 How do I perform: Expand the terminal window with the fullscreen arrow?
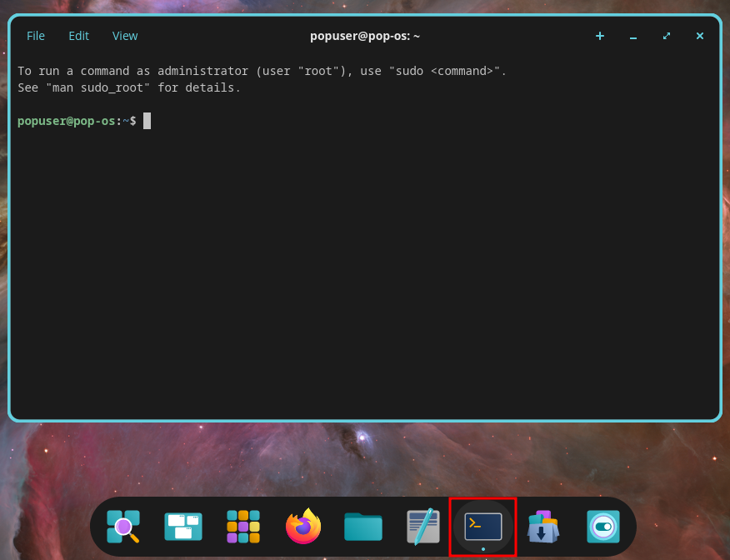tap(666, 36)
